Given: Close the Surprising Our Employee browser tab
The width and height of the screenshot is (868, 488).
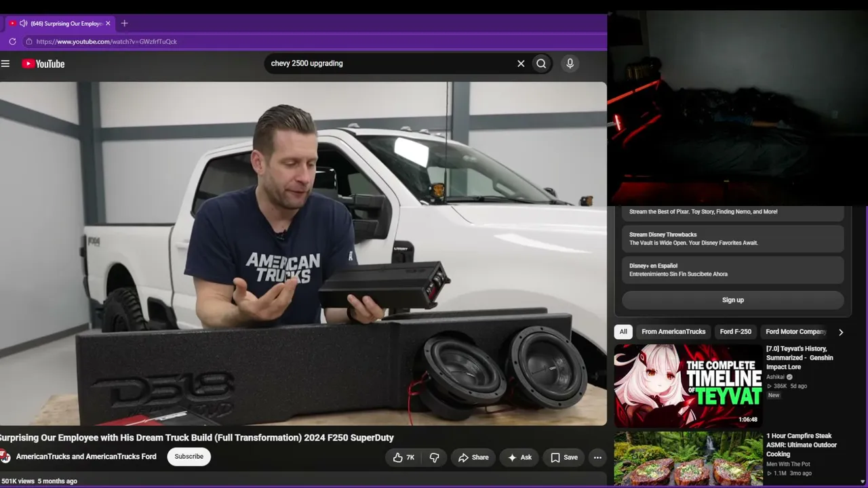Looking at the screenshot, I should (108, 23).
